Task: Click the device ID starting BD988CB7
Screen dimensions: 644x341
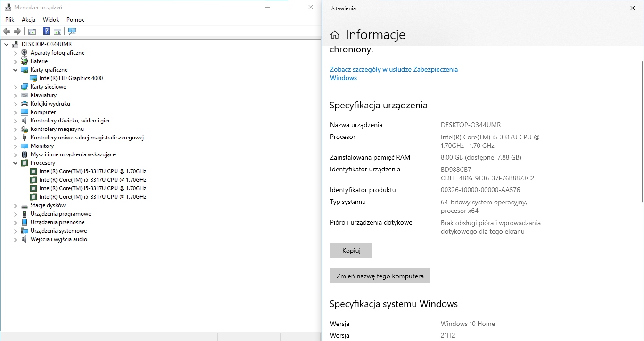Action: coord(487,174)
